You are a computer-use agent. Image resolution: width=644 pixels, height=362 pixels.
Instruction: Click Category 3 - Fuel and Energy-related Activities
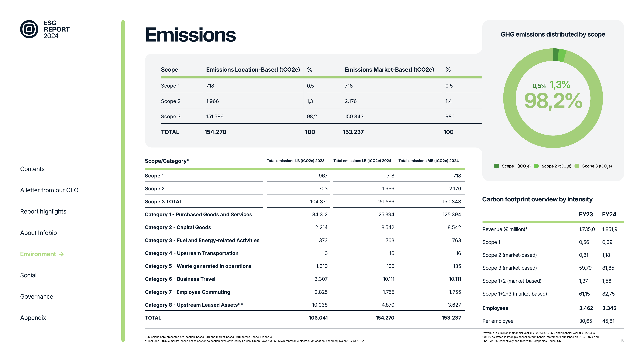[x=202, y=240]
